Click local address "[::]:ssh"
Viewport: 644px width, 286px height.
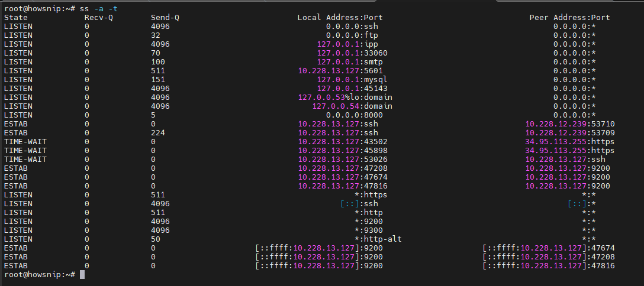point(359,204)
